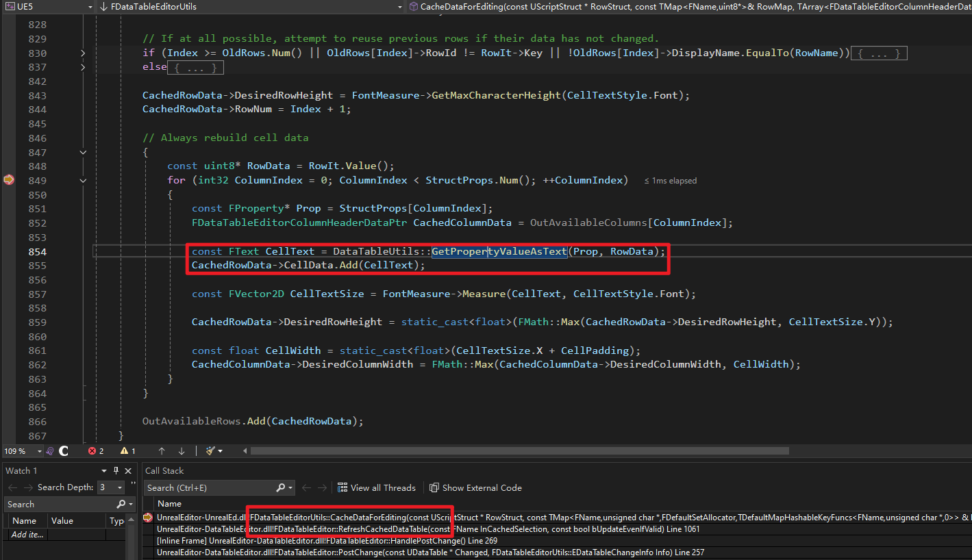The height and width of the screenshot is (560, 972).
Task: Select the CacheDataForEditing call stack frame
Action: [x=557, y=518]
